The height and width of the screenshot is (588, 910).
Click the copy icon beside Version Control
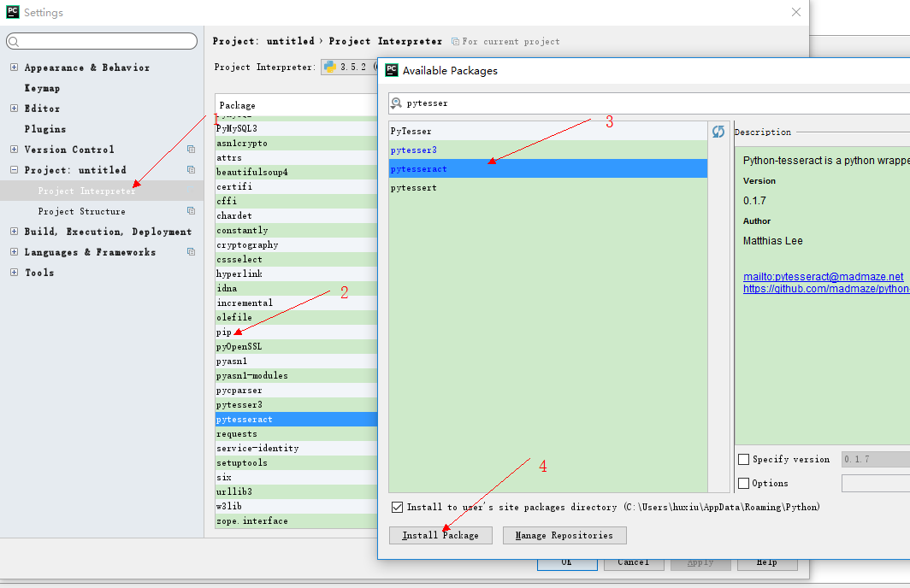pos(191,149)
